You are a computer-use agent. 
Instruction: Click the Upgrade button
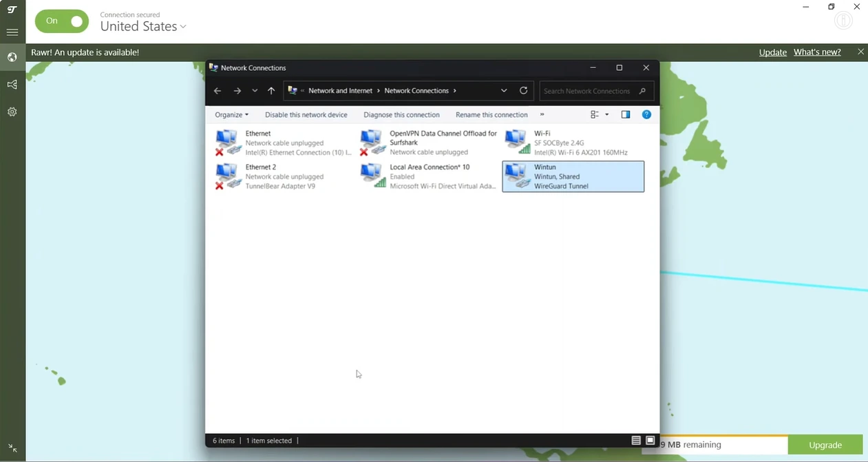(x=825, y=445)
